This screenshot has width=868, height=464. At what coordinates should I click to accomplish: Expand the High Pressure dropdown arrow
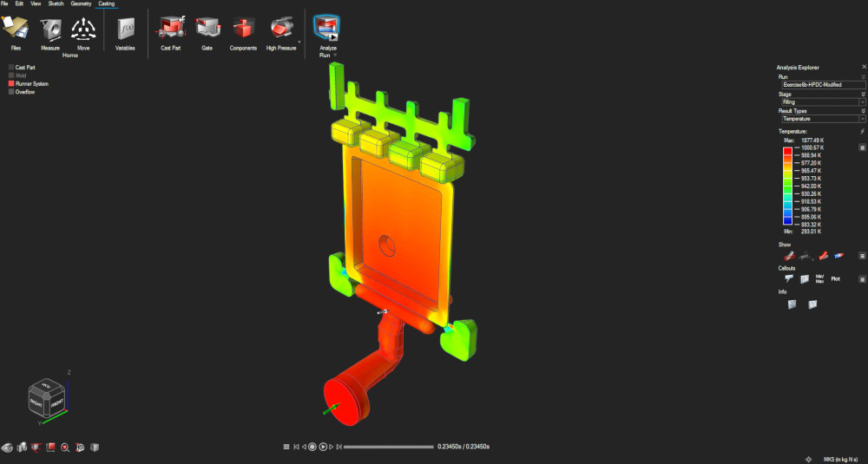pos(299,42)
